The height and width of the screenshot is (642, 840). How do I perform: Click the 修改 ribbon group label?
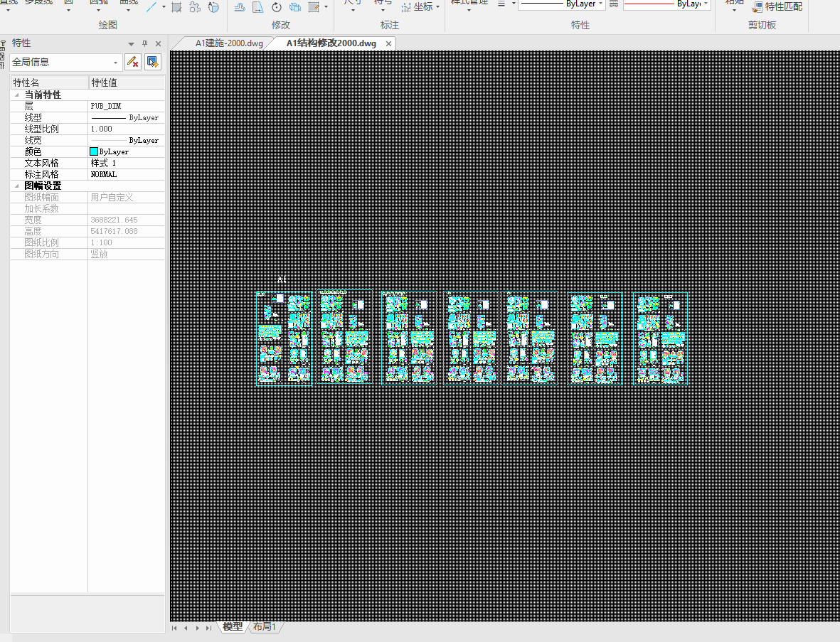[x=281, y=25]
